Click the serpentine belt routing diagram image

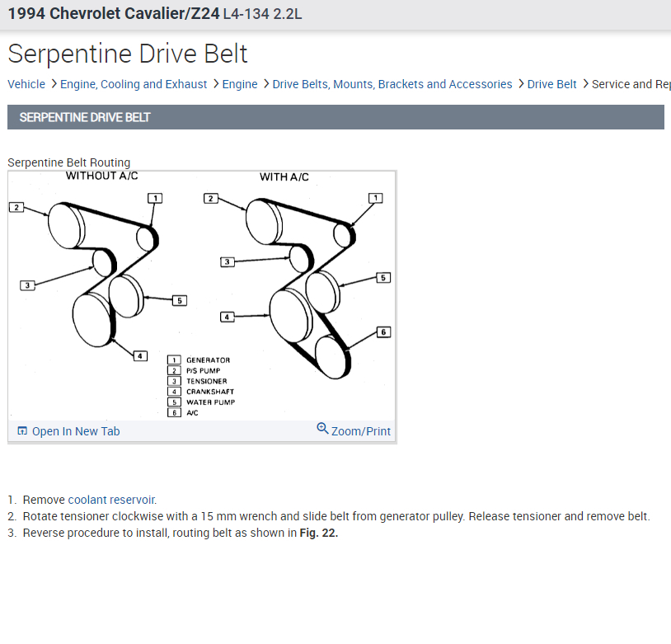[x=202, y=295]
